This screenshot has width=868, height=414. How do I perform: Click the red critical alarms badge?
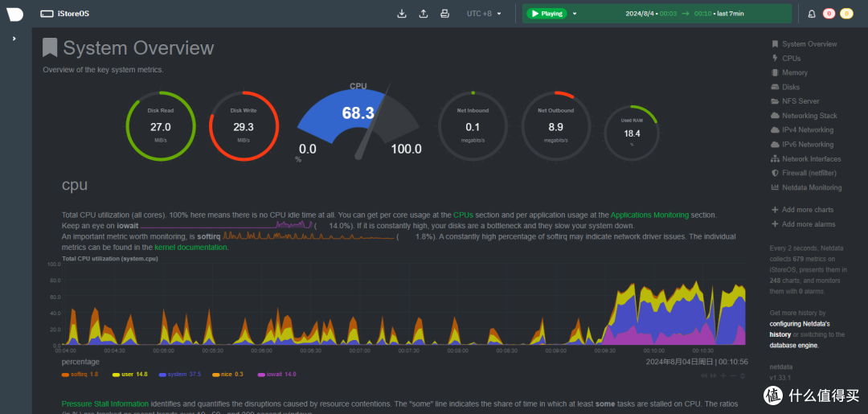[829, 14]
